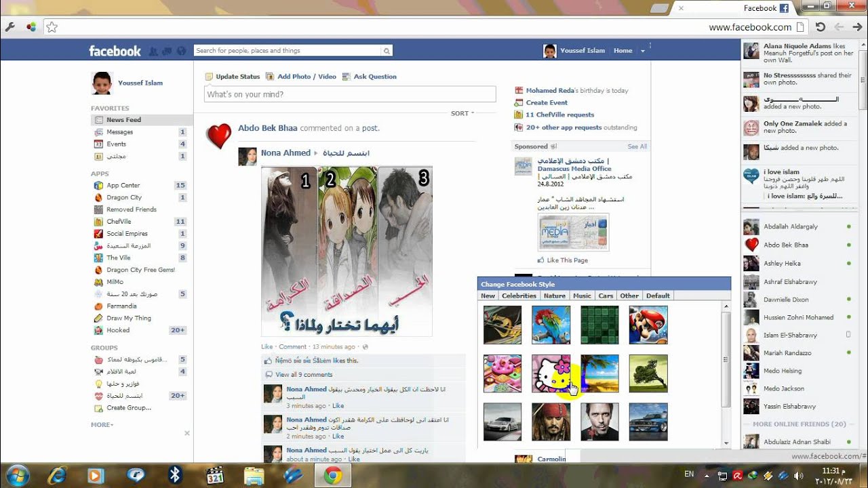This screenshot has width=868, height=488.
Task: Select the Nature style tab
Action: [555, 296]
